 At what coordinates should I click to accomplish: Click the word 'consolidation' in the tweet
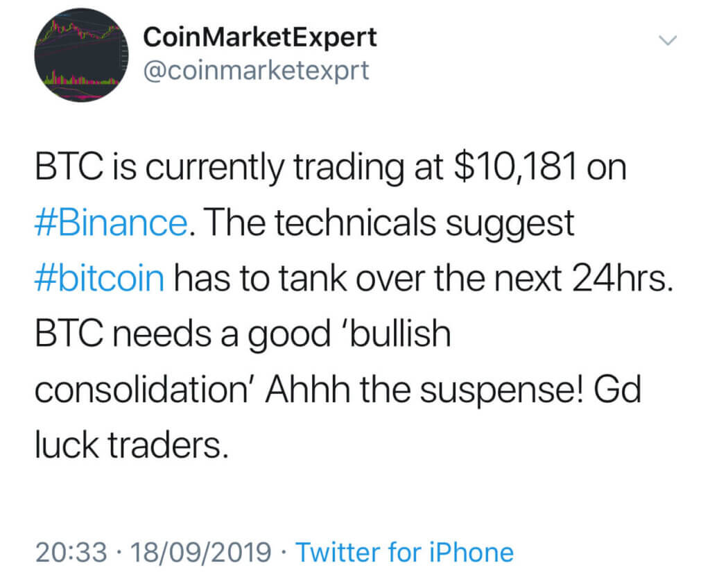pos(141,390)
